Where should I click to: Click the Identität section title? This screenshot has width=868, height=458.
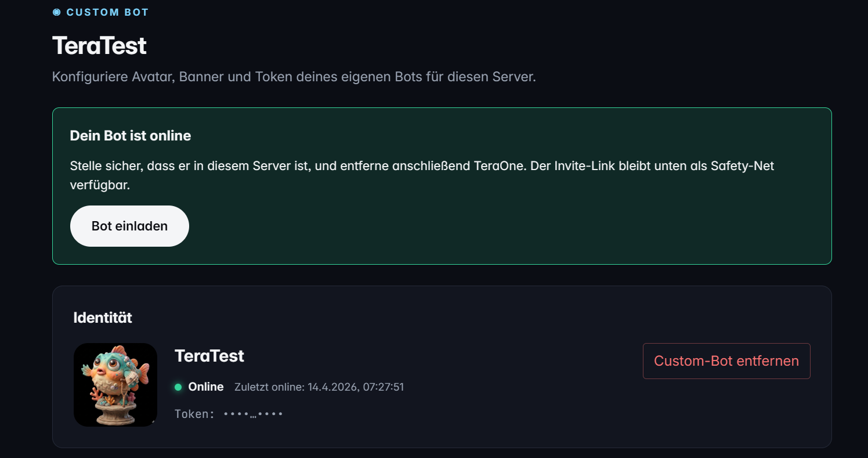pos(103,318)
